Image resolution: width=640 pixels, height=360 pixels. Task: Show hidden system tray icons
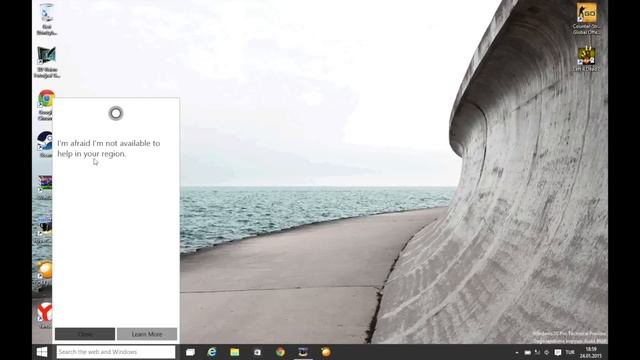point(517,352)
